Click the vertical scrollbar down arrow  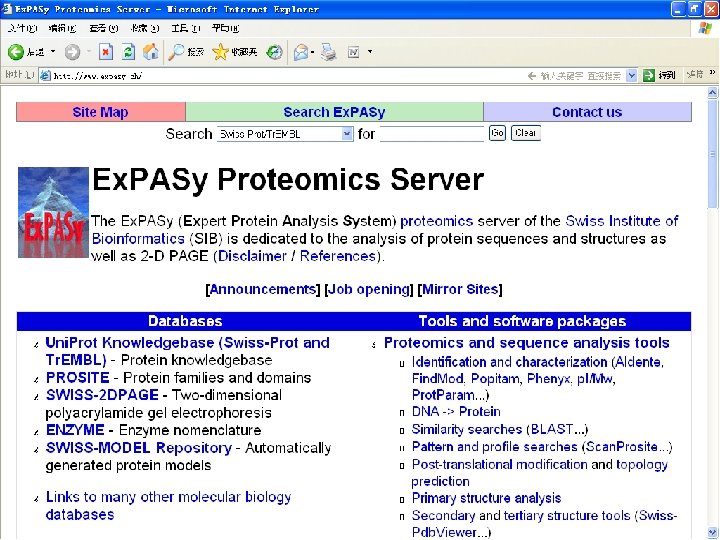(x=713, y=532)
